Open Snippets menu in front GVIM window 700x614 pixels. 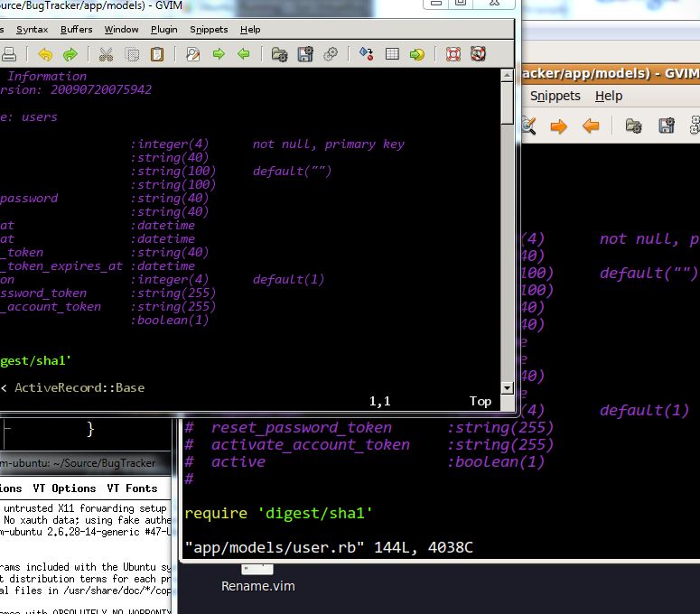(209, 30)
